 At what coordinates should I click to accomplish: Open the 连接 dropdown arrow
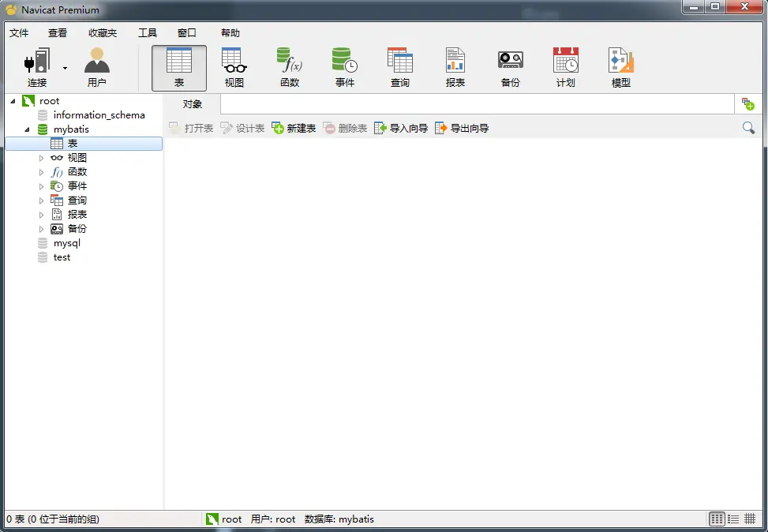(x=65, y=68)
